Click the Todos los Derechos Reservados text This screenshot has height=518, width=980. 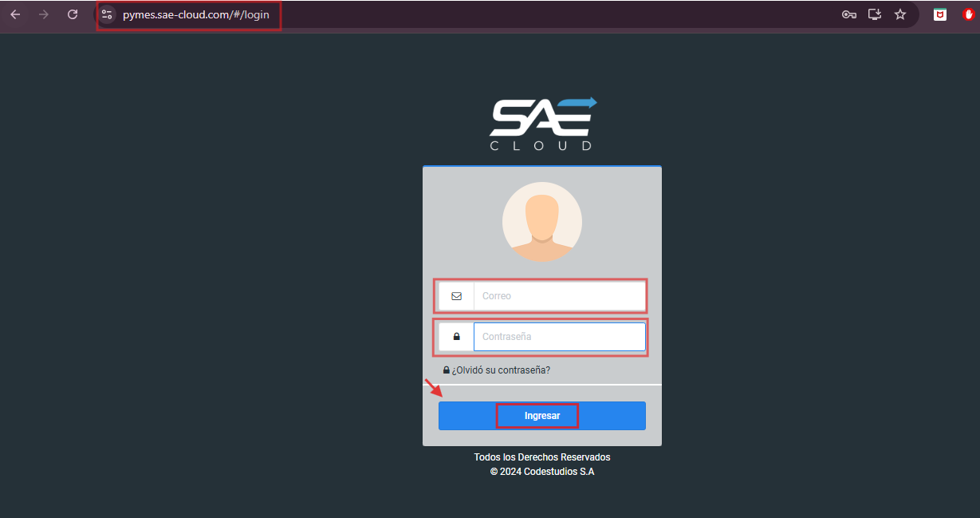542,457
